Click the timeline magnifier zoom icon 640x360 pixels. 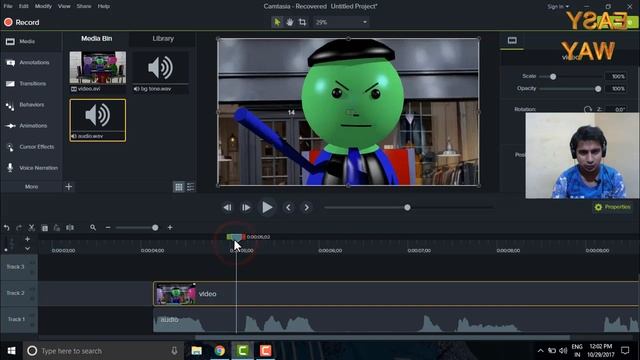click(93, 227)
